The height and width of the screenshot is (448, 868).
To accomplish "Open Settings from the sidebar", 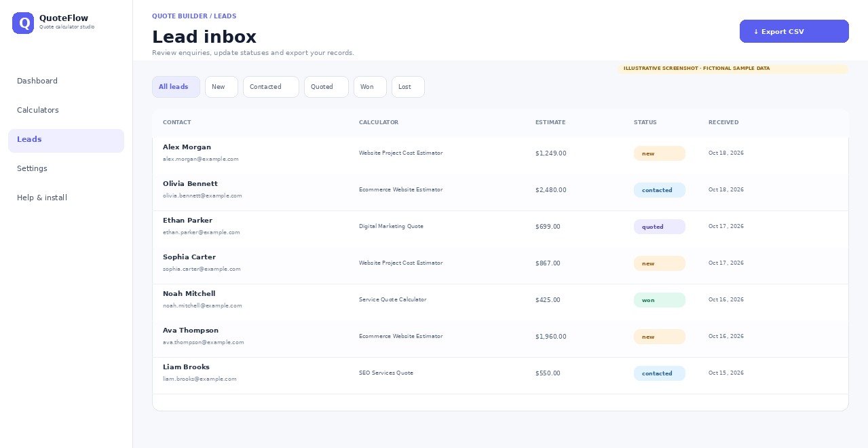I will [66, 168].
